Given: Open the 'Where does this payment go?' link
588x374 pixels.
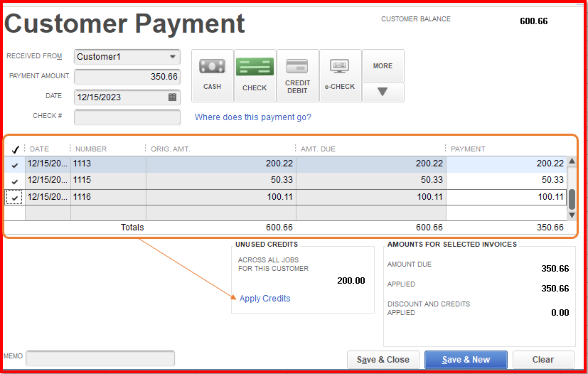Looking at the screenshot, I should click(x=252, y=117).
